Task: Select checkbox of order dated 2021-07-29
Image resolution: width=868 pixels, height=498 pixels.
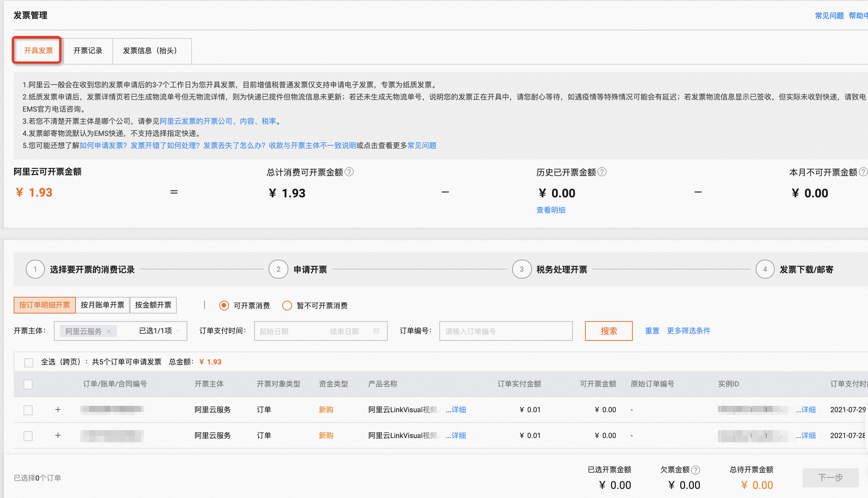Action: (x=28, y=410)
